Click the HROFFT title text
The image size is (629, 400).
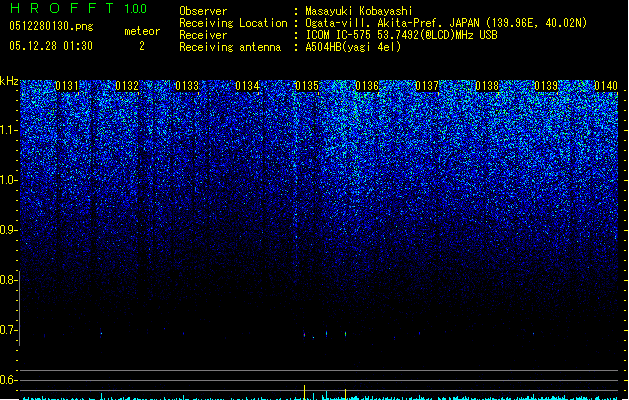point(62,8)
